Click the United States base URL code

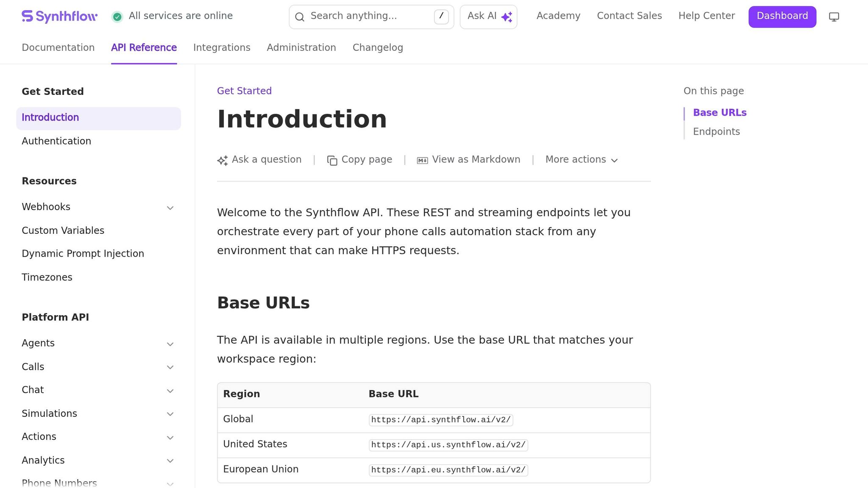pyautogui.click(x=448, y=445)
